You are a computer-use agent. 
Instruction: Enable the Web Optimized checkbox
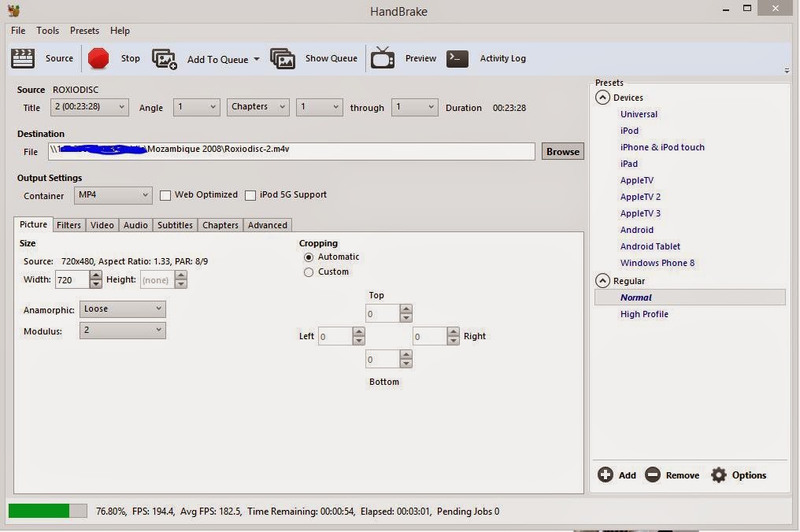pyautogui.click(x=165, y=195)
